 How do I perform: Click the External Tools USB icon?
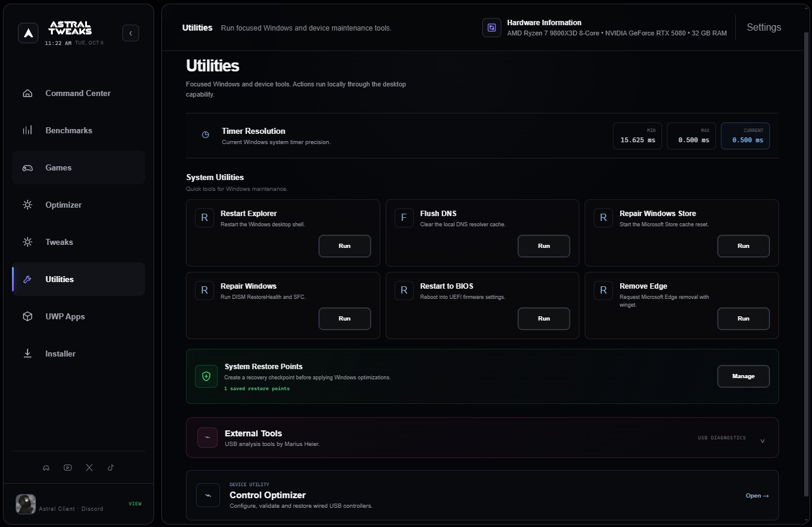[207, 438]
